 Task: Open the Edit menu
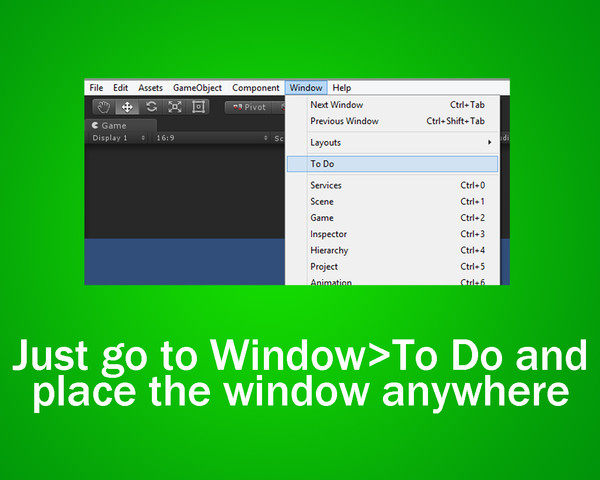coord(120,88)
